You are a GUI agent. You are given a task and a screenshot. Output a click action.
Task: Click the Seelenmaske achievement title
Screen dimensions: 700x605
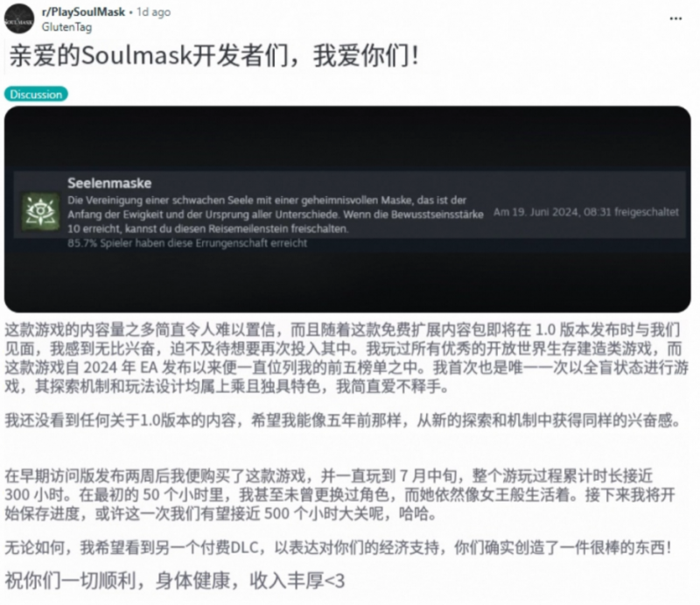tap(109, 183)
